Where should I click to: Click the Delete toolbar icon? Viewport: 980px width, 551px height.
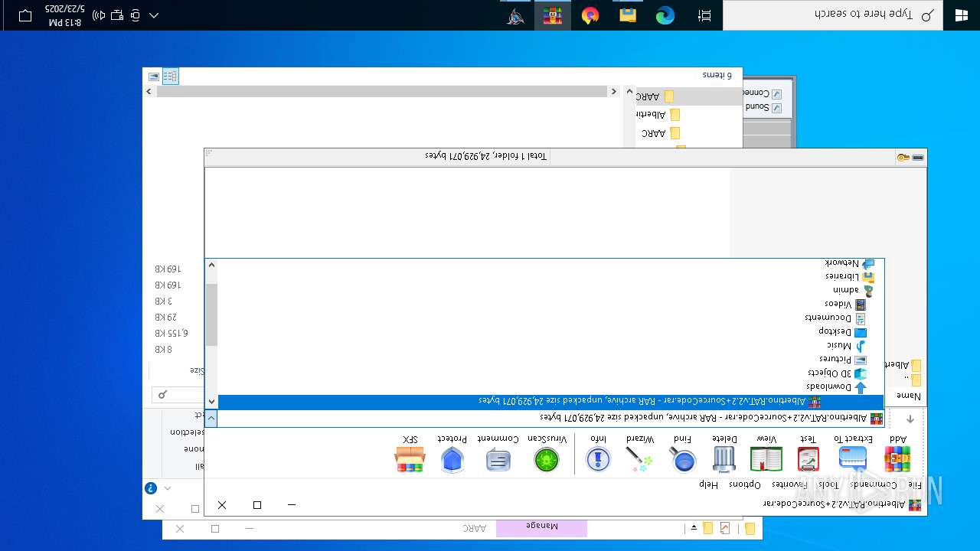point(724,458)
